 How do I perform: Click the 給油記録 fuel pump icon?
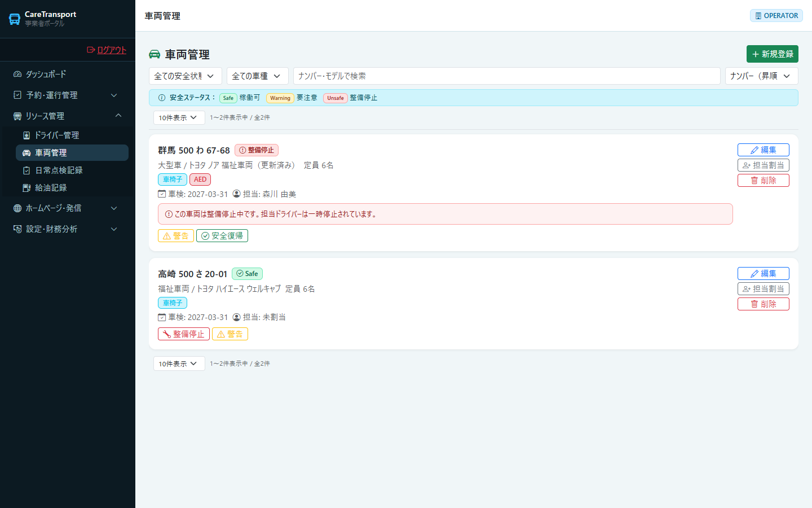[27, 187]
